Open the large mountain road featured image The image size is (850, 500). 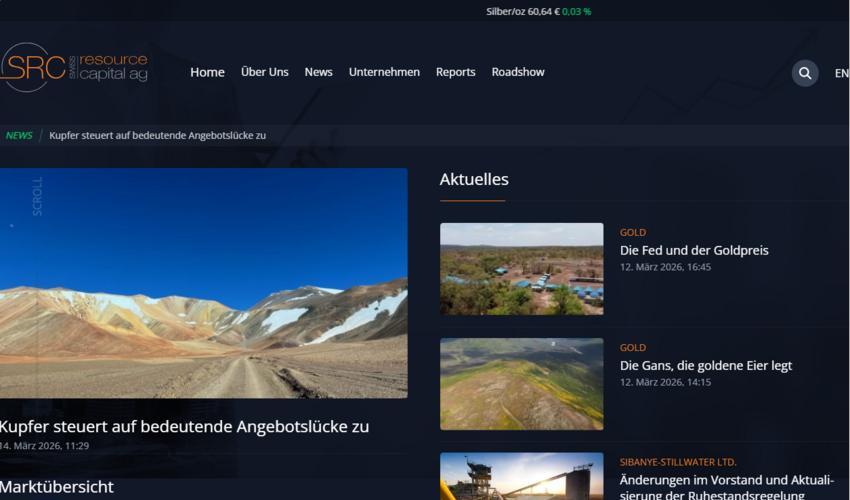point(204,283)
